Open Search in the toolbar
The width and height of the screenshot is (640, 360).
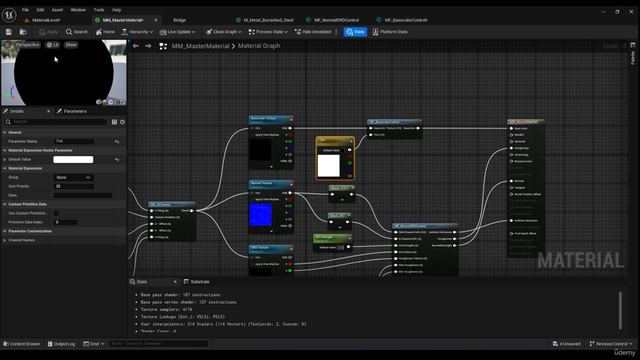[x=77, y=32]
